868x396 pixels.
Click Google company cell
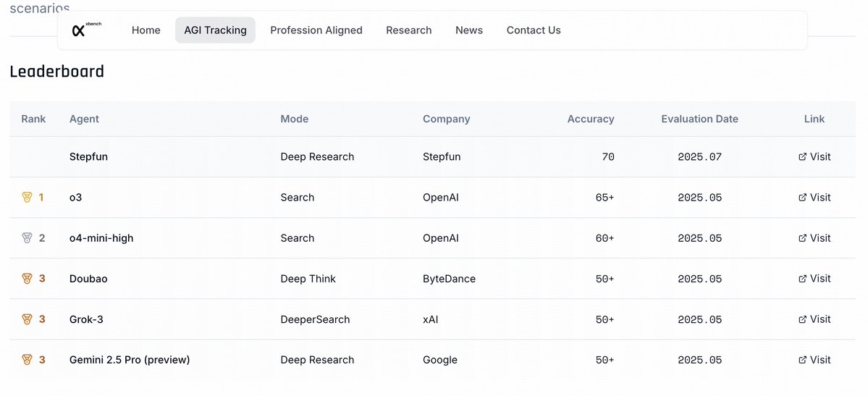click(440, 360)
